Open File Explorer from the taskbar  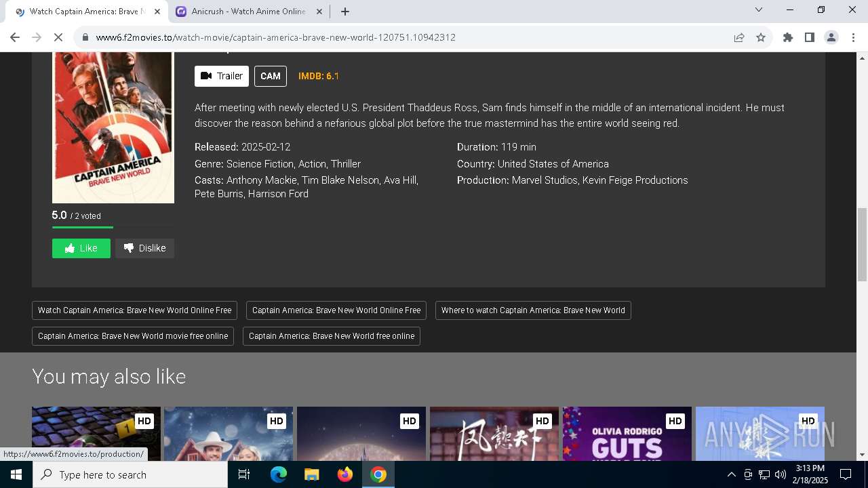click(x=311, y=474)
